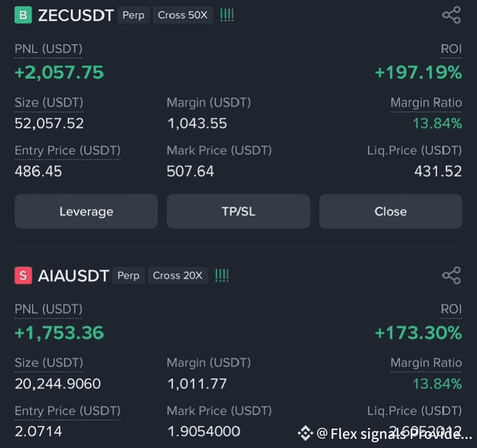477x448 pixels.
Task: Open TP/SL for the ZECUSDT position
Action: [x=238, y=212]
